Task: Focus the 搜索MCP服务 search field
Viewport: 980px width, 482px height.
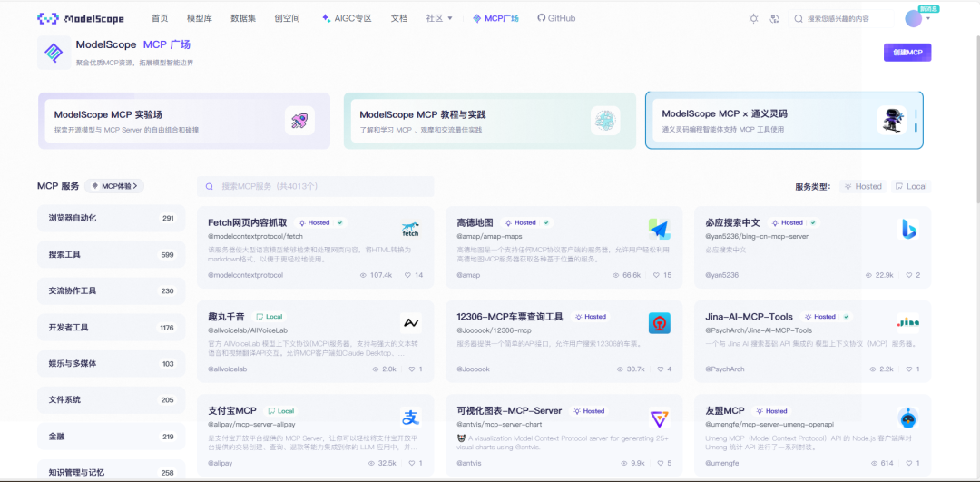Action: (x=316, y=186)
